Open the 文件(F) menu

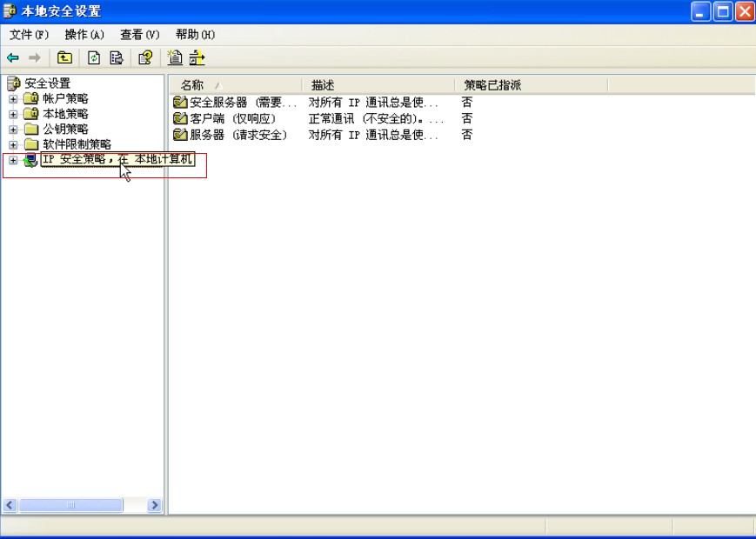point(30,35)
